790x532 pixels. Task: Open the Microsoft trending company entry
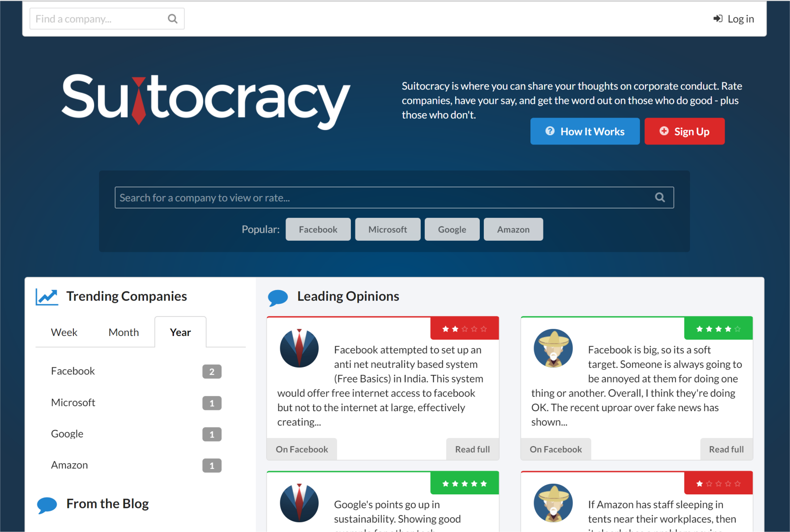tap(73, 402)
